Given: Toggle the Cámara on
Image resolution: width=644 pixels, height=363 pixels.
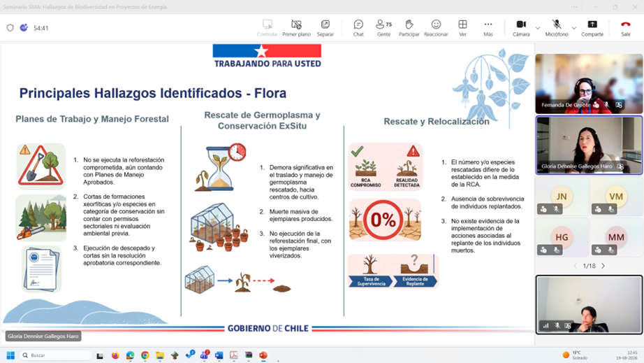Looking at the screenshot, I should point(521,28).
